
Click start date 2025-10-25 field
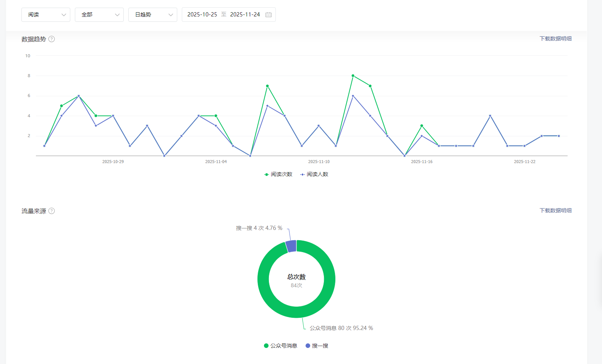click(x=202, y=15)
